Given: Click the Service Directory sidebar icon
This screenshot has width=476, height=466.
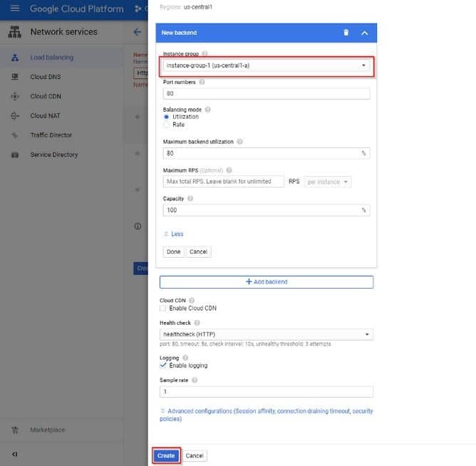Looking at the screenshot, I should pos(15,155).
